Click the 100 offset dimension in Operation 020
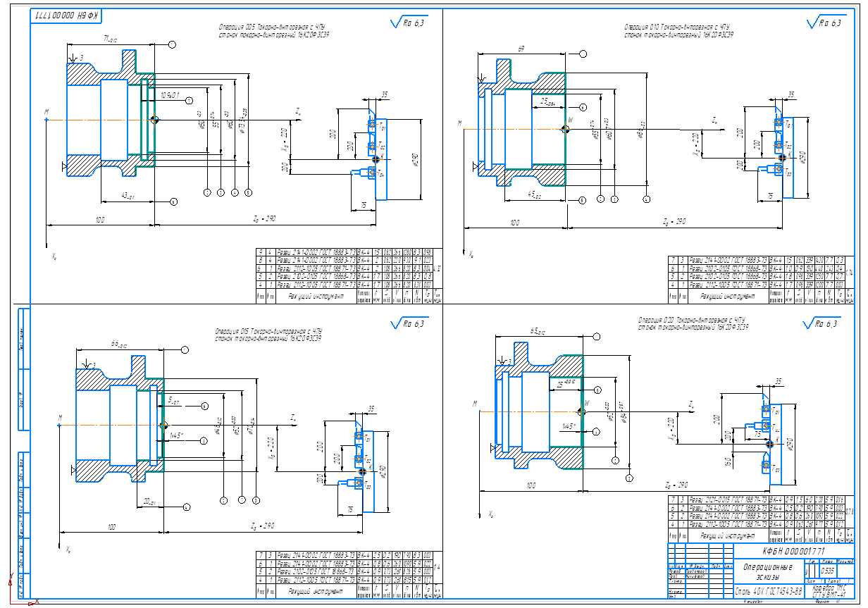 point(531,485)
